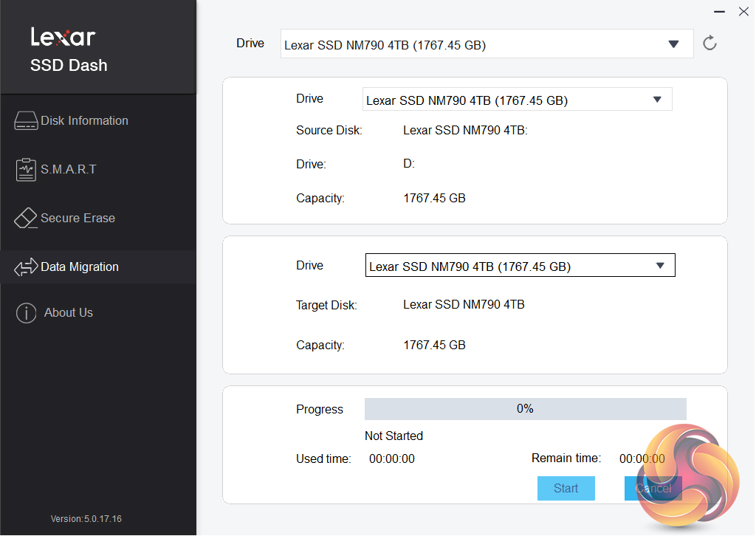
Task: Refresh the drive list
Action: (709, 44)
